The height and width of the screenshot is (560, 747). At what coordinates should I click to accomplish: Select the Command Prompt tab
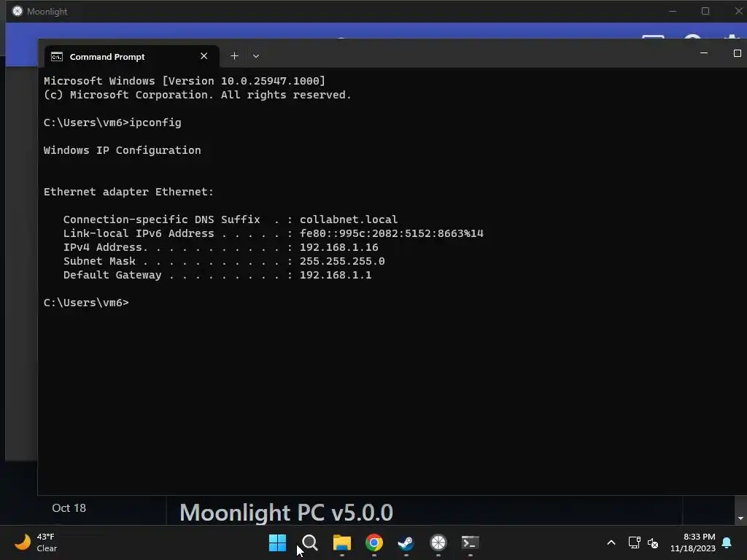(131, 57)
